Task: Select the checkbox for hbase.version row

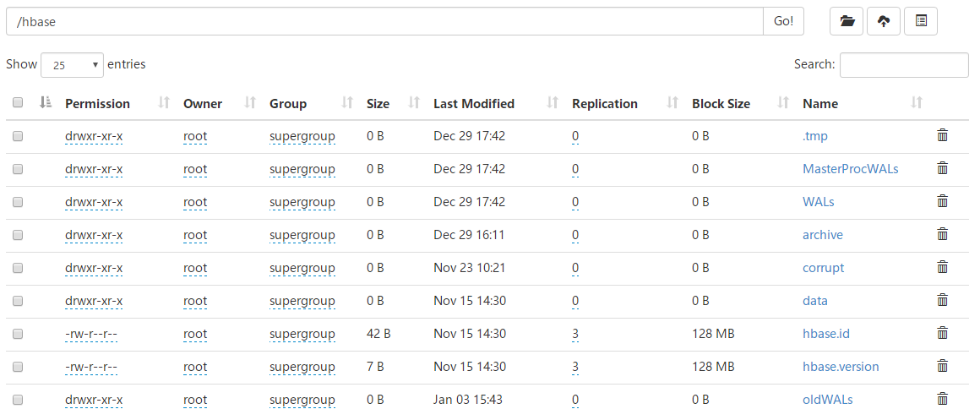Action: click(18, 367)
